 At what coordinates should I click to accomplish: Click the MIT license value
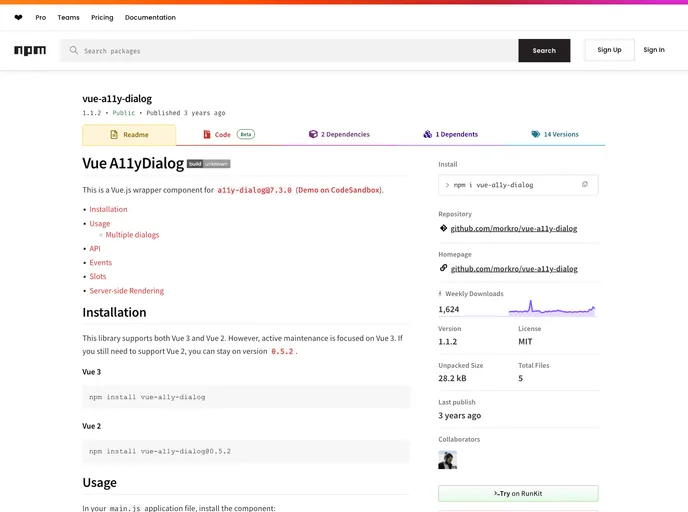tap(525, 341)
